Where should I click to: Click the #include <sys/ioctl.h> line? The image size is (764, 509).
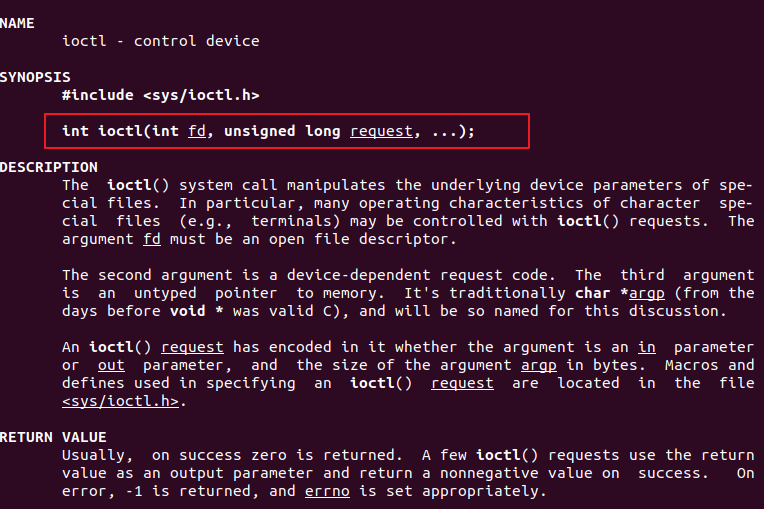click(160, 95)
